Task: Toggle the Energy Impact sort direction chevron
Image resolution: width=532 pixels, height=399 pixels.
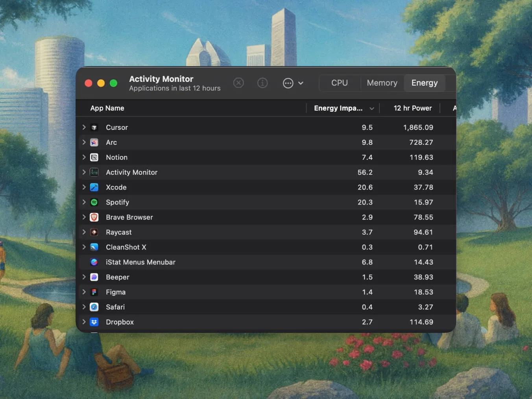Action: tap(371, 109)
